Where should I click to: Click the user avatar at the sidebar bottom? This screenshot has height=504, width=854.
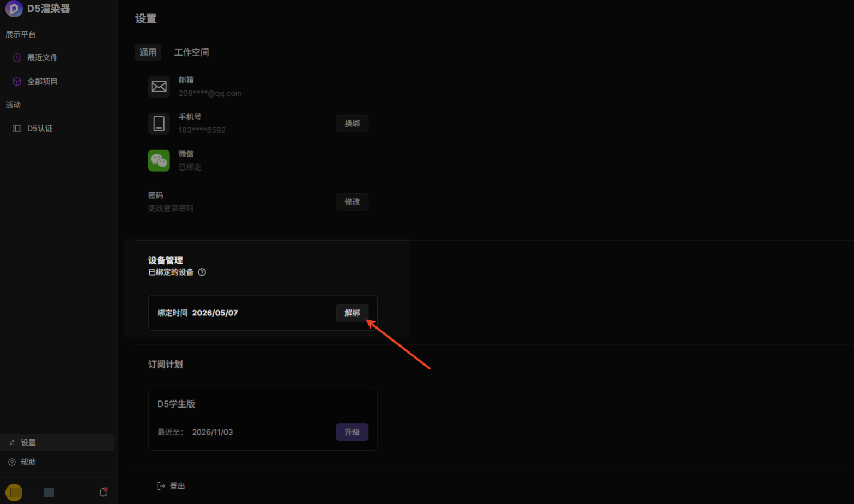(x=14, y=493)
